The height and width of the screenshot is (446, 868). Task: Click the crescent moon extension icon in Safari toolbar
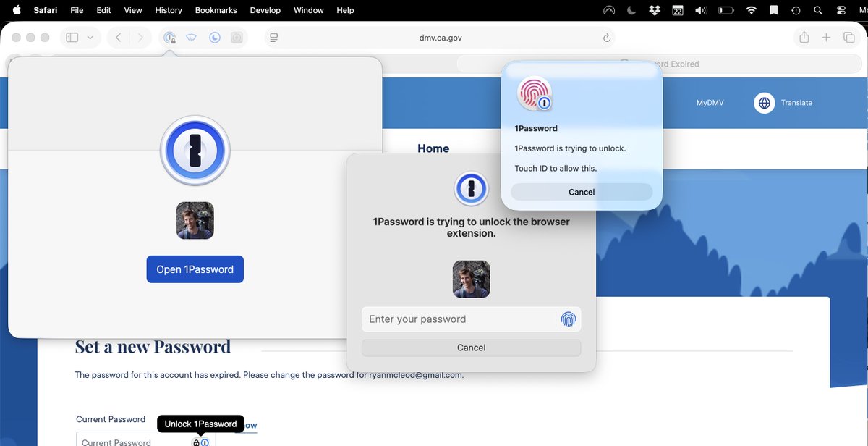click(215, 38)
